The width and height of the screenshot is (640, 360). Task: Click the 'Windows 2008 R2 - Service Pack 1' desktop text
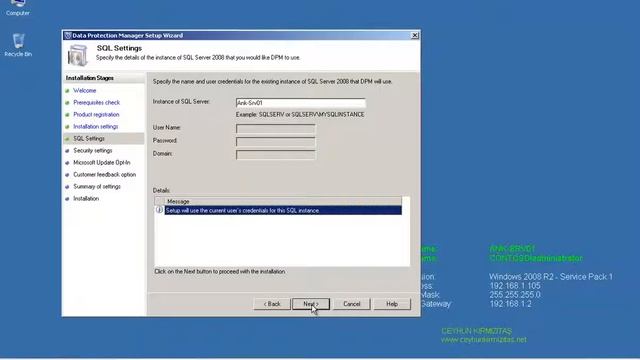tap(551, 277)
